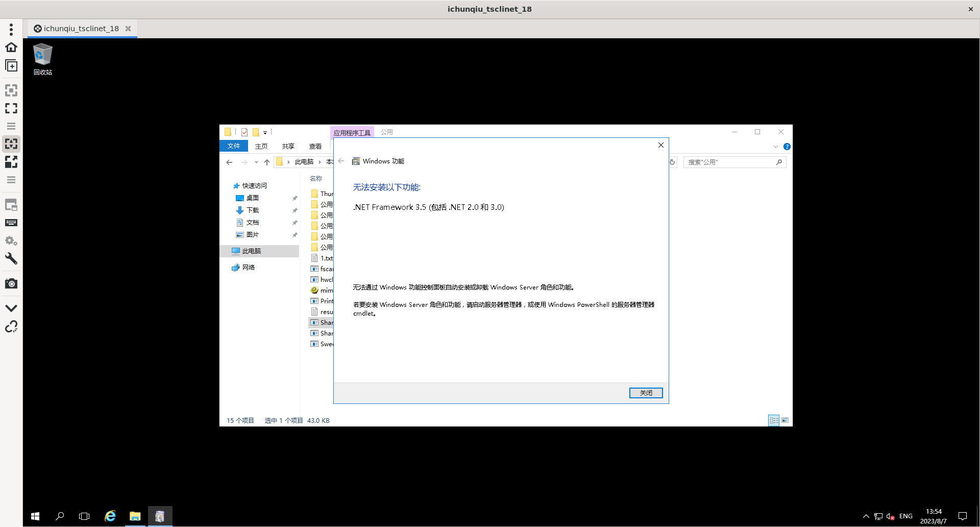Expand the sidebar down-chevron
Image resolution: width=980 pixels, height=527 pixels.
tap(11, 308)
